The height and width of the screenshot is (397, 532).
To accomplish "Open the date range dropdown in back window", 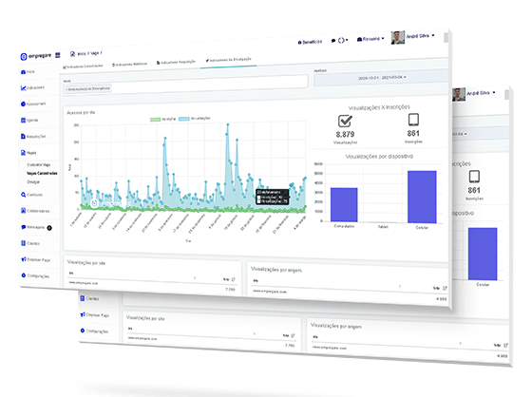I will 481,134.
